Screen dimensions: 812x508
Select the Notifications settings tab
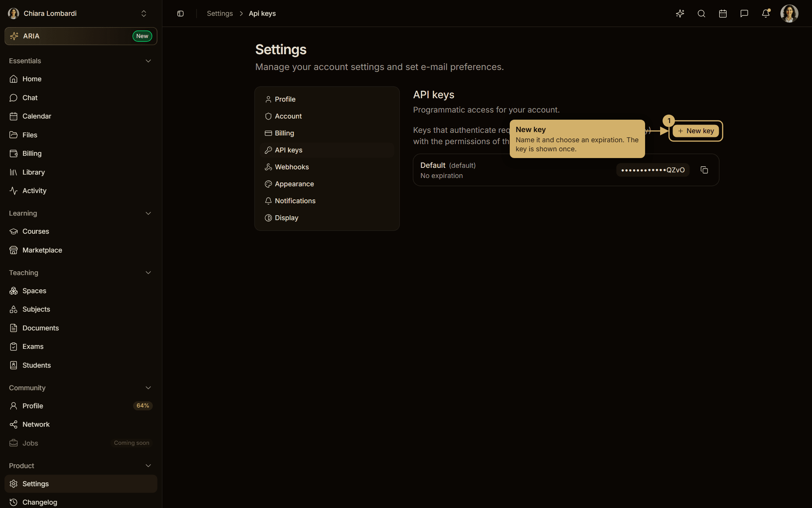(x=327, y=201)
